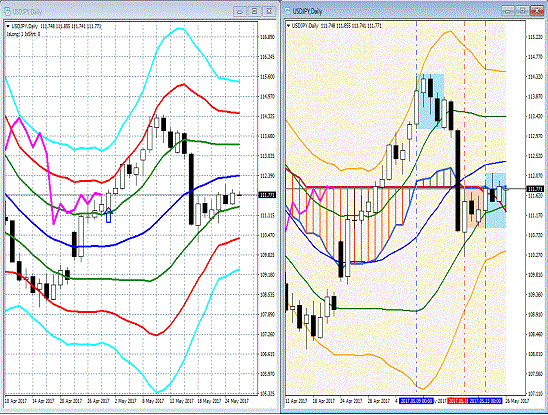Click the 18 Apr 2017 date label on right chart
This screenshot has height=415, width=548.
click(324, 401)
